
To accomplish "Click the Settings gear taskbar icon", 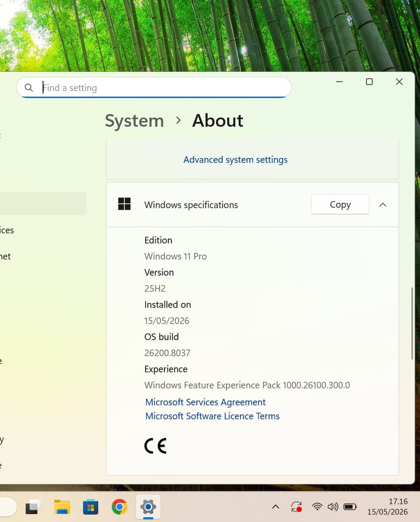I will (x=148, y=507).
